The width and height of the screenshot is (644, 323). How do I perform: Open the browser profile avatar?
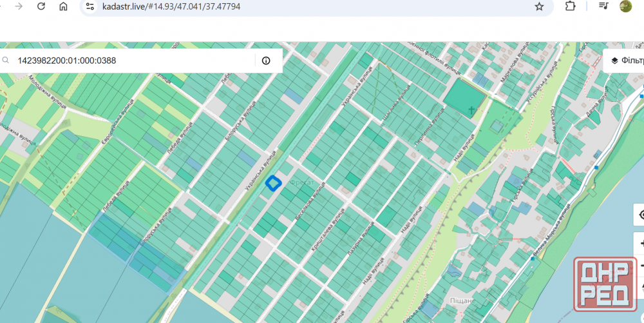click(x=625, y=6)
